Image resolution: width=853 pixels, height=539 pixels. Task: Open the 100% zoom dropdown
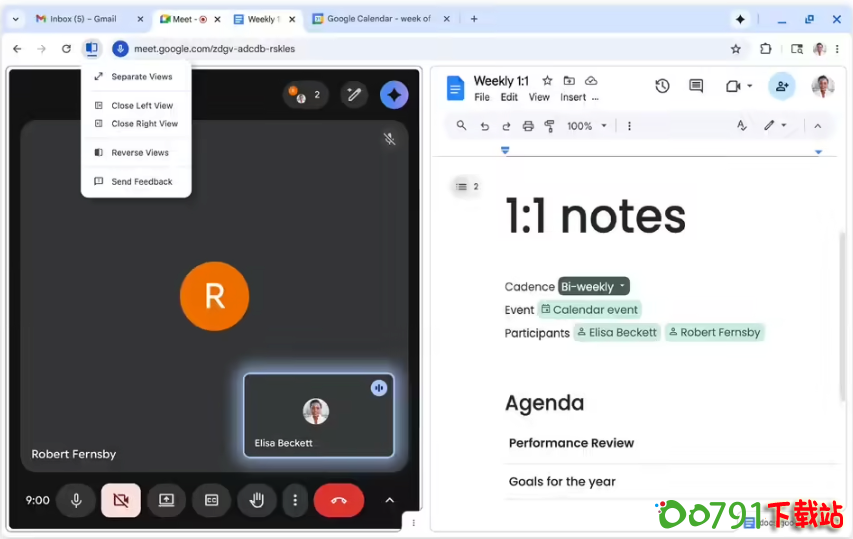pos(585,126)
